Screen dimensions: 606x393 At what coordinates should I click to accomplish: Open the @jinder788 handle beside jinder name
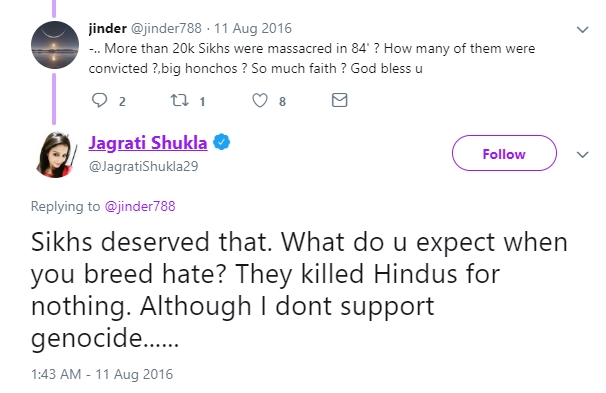[166, 28]
